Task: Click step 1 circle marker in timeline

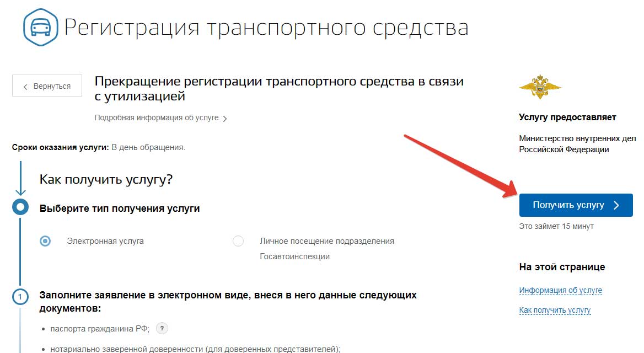Action: click(20, 297)
